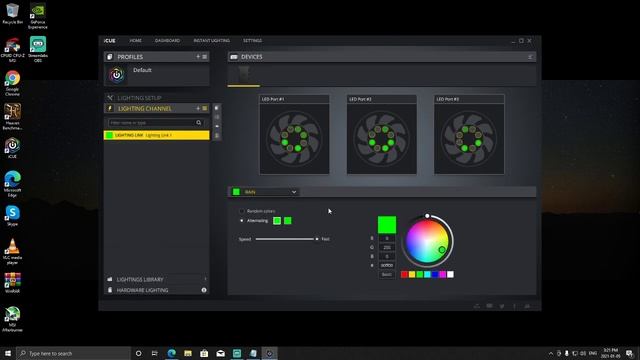Click the DEVICES panel icon
Screen dimensions: 640x360
(x=234, y=57)
